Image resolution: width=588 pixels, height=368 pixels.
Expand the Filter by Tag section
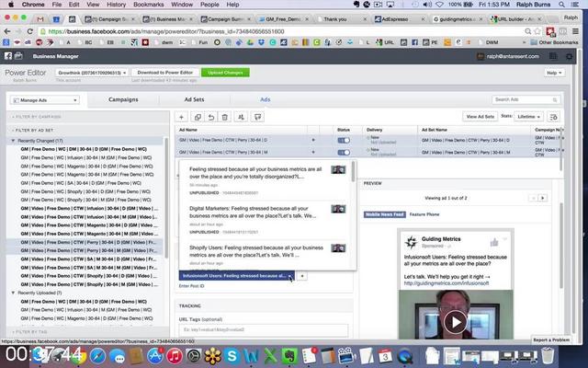[29, 332]
